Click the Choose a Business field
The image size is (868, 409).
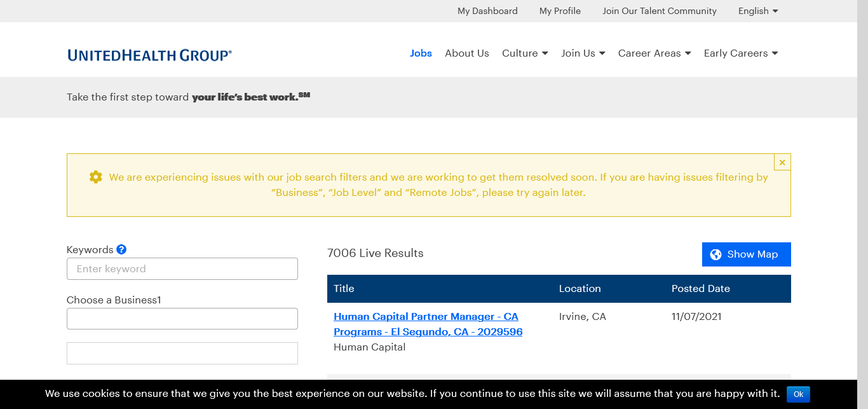(x=182, y=319)
